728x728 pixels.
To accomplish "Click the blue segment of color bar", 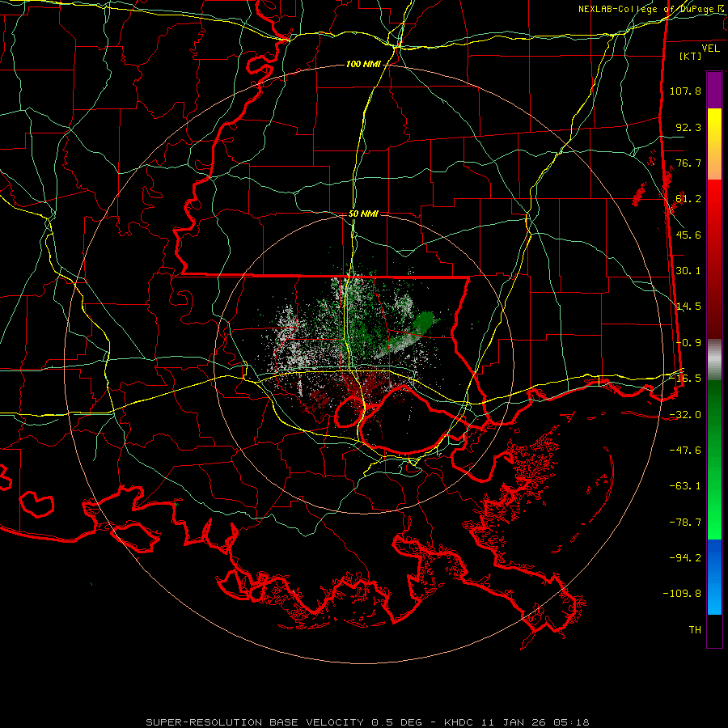I will (714, 577).
